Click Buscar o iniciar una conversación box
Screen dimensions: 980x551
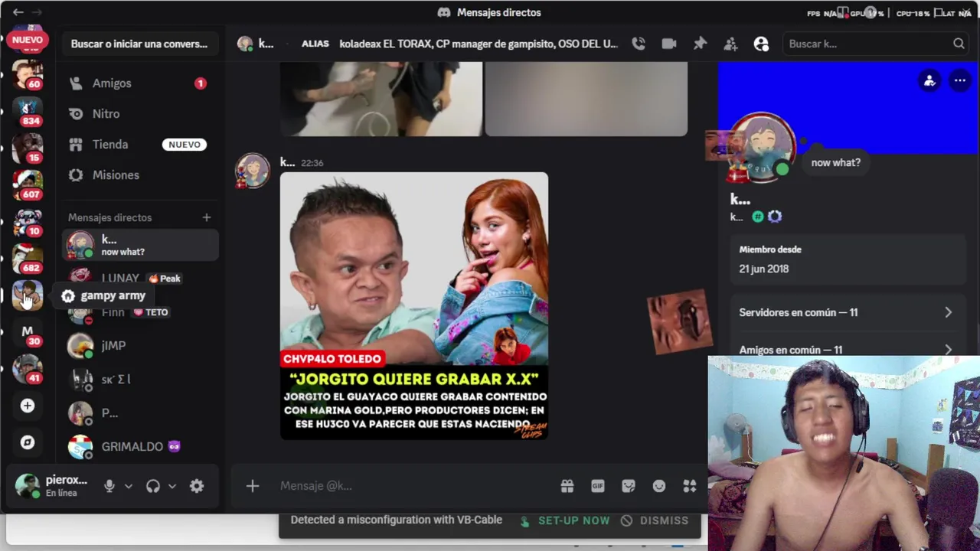[x=139, y=44]
